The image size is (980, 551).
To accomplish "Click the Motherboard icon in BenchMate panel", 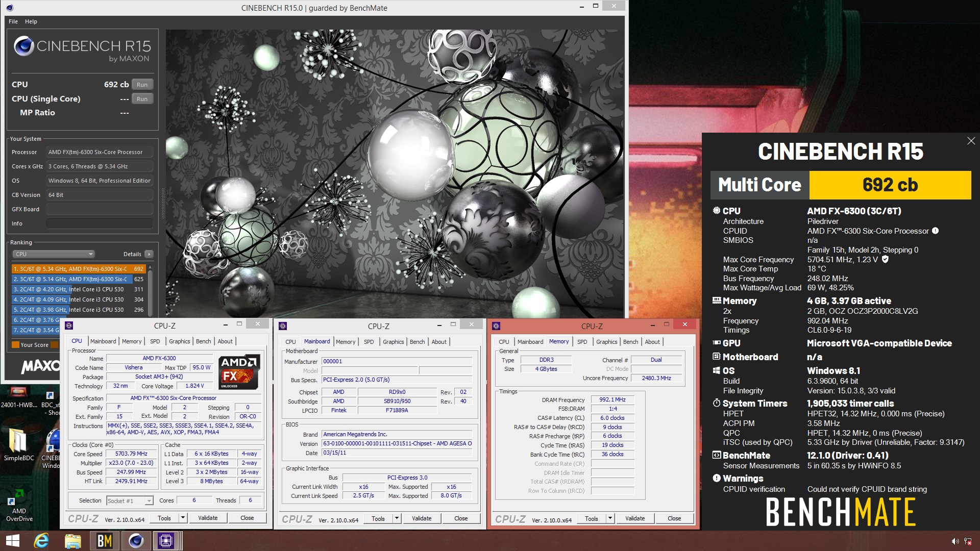I will click(x=717, y=357).
